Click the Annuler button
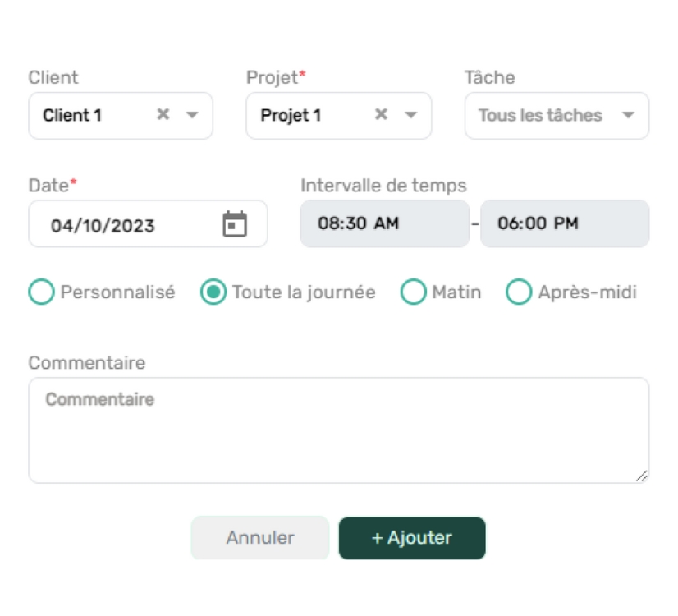Image resolution: width=678 pixels, height=616 pixels. point(260,538)
